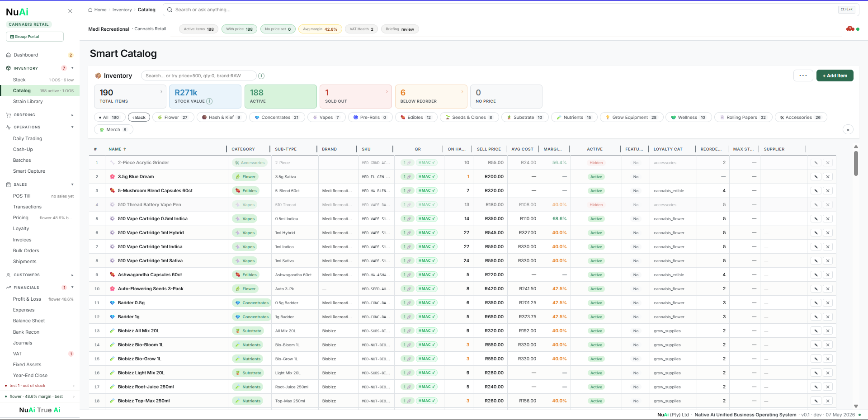
Task: Click the cherry status icon in the top right
Action: pyautogui.click(x=850, y=28)
